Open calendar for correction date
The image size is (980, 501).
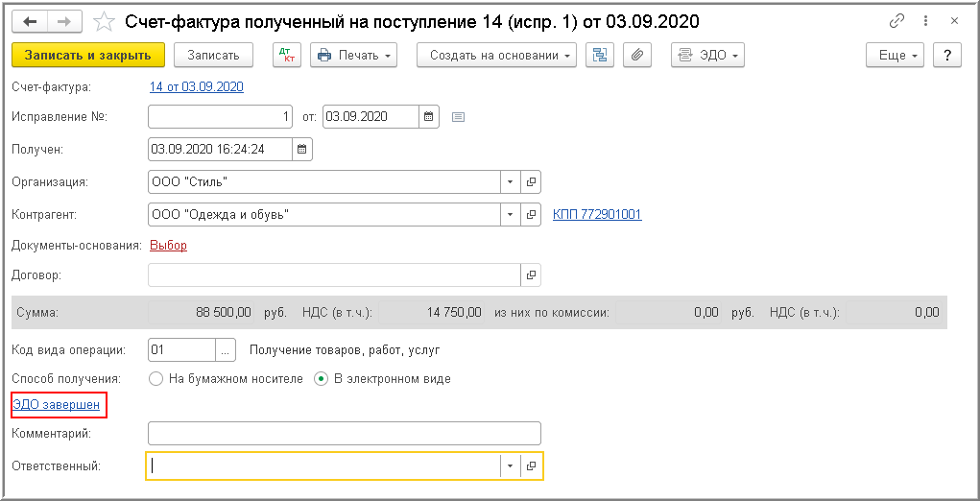[430, 117]
